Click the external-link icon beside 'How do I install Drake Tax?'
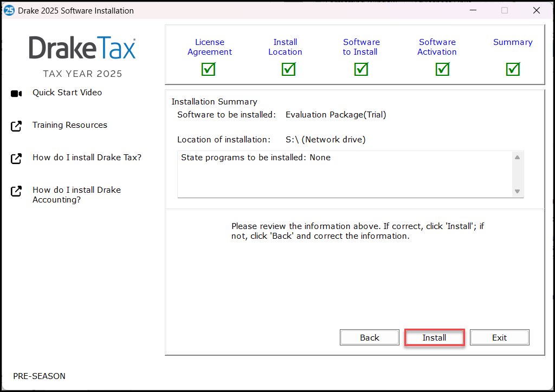The width and height of the screenshot is (555, 392). click(x=15, y=158)
